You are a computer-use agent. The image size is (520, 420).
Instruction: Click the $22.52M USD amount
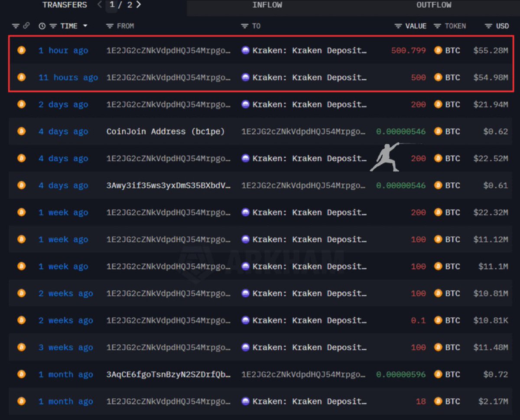coord(491,158)
